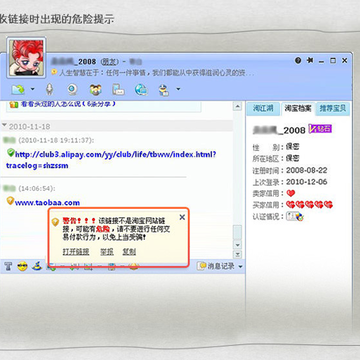Start a video chat with the webcam icon
This screenshot has width=360, height=360.
pyautogui.click(x=72, y=89)
